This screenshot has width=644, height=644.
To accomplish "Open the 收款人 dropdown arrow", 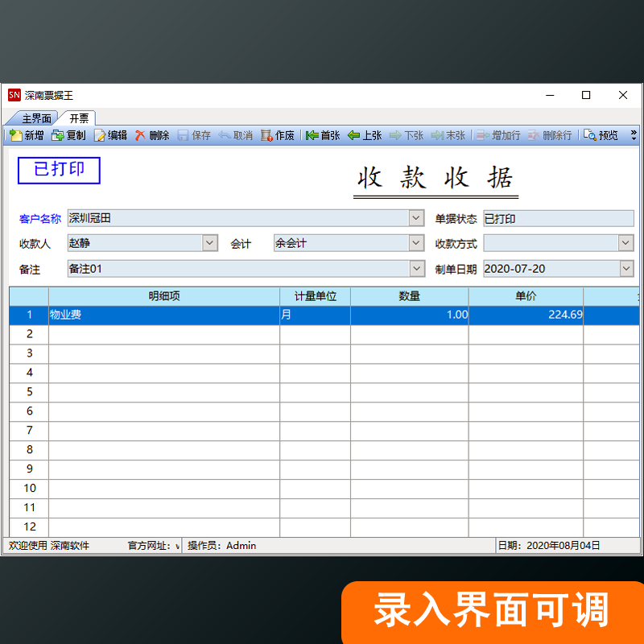I will click(x=209, y=243).
